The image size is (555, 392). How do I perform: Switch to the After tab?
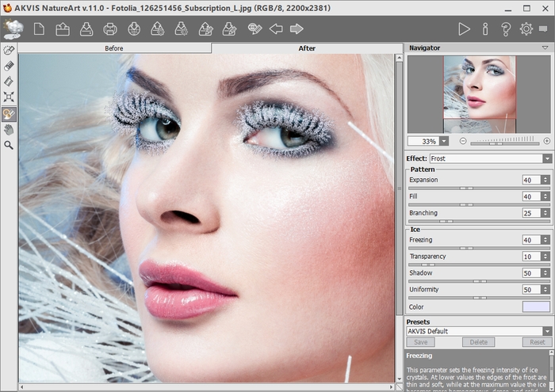point(307,48)
